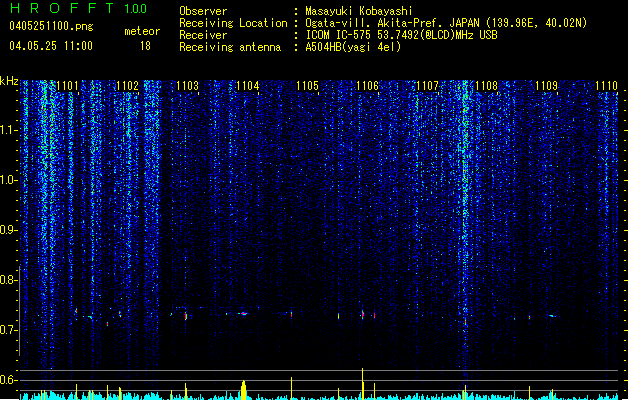Click the A504HB(yagi 4el) antenna text
The image size is (629, 400).
(353, 47)
